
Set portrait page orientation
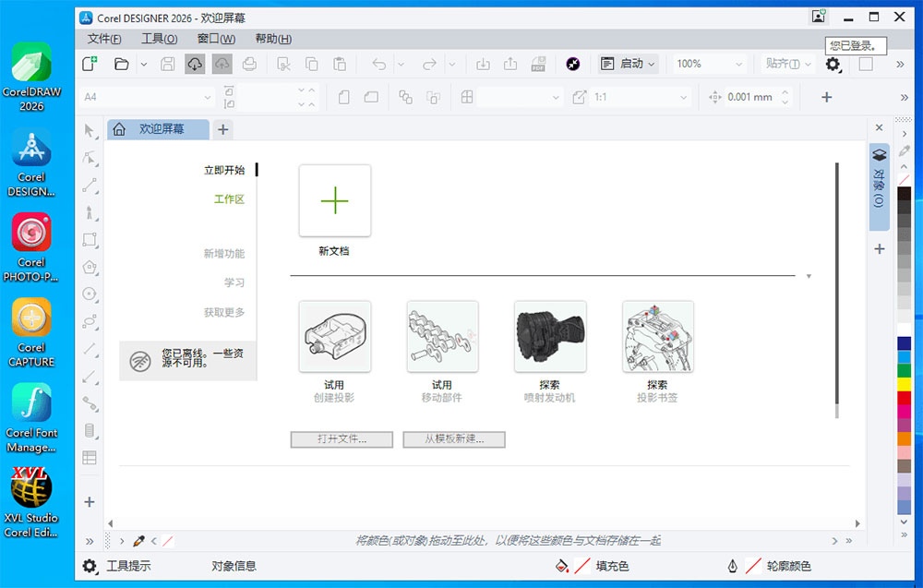pyautogui.click(x=345, y=96)
